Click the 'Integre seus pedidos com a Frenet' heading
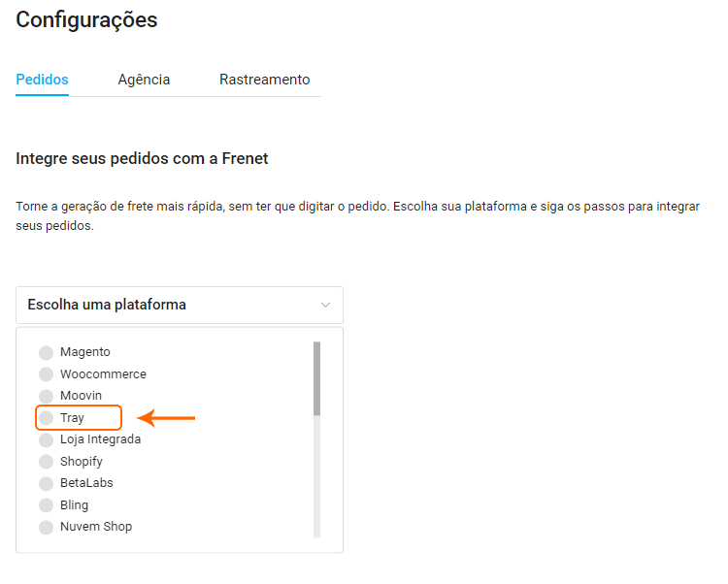 [142, 158]
